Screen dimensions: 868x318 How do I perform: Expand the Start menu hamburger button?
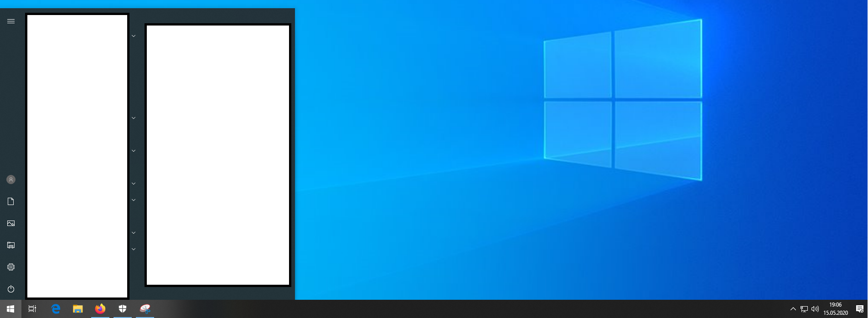tap(11, 21)
